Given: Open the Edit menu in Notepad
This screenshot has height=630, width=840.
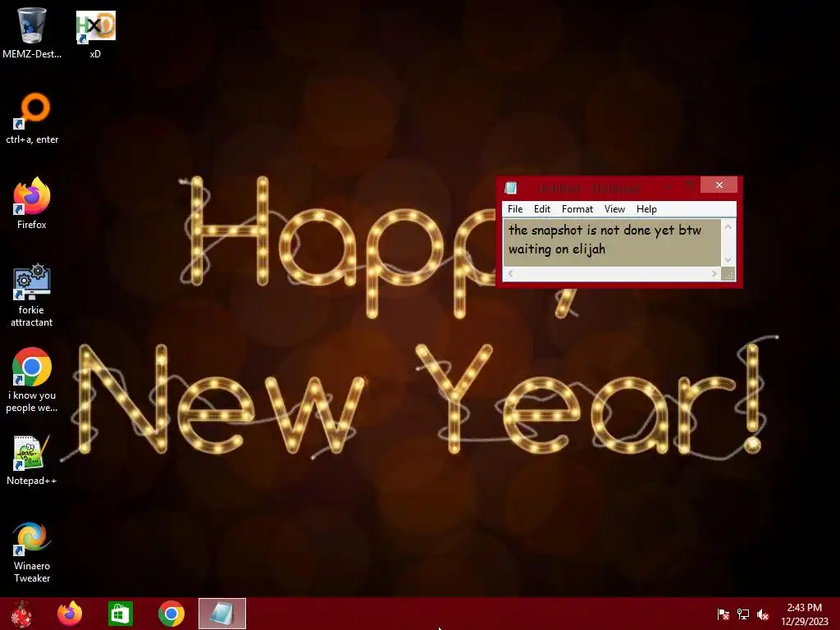Looking at the screenshot, I should (542, 209).
